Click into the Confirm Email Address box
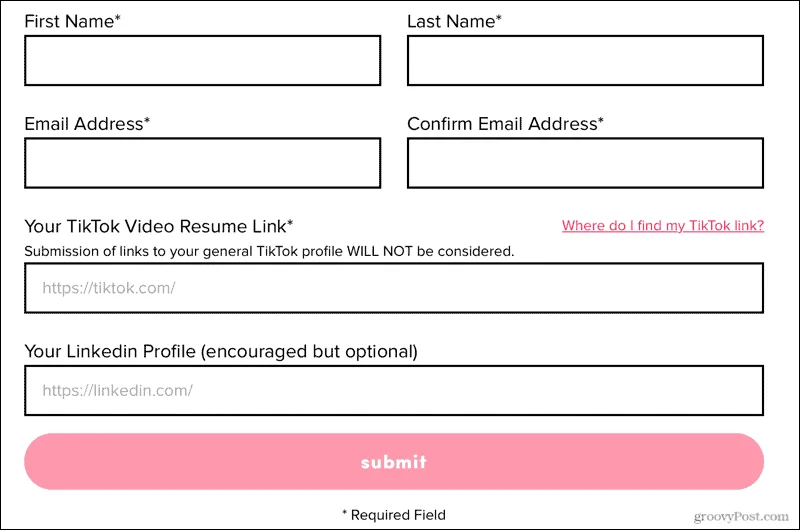 click(x=585, y=163)
